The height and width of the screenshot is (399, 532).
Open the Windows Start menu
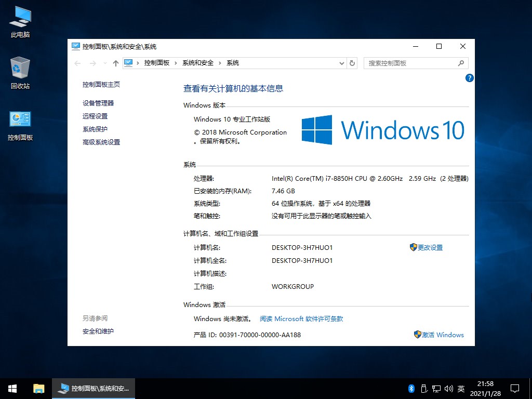[x=12, y=389]
